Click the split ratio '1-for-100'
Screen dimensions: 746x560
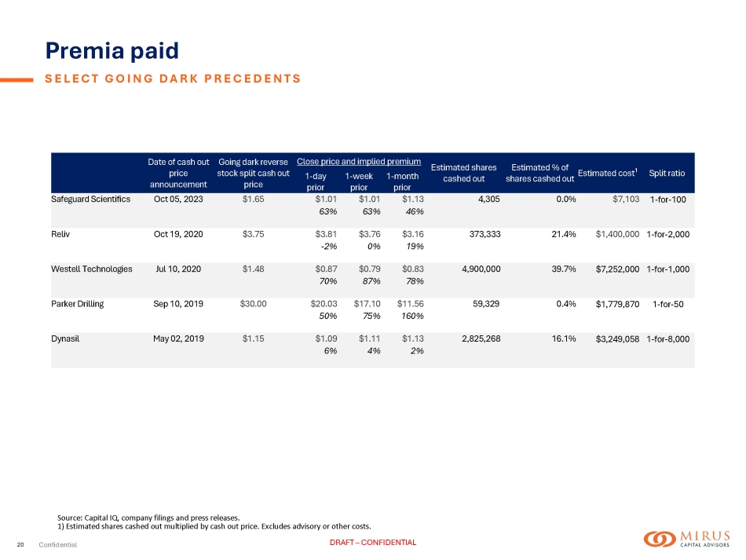click(x=668, y=199)
